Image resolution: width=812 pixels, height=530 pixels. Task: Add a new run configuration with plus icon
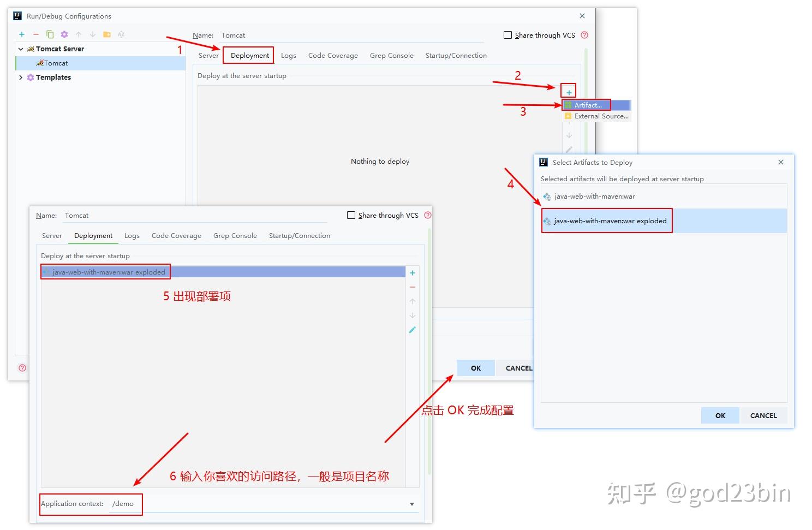point(22,34)
